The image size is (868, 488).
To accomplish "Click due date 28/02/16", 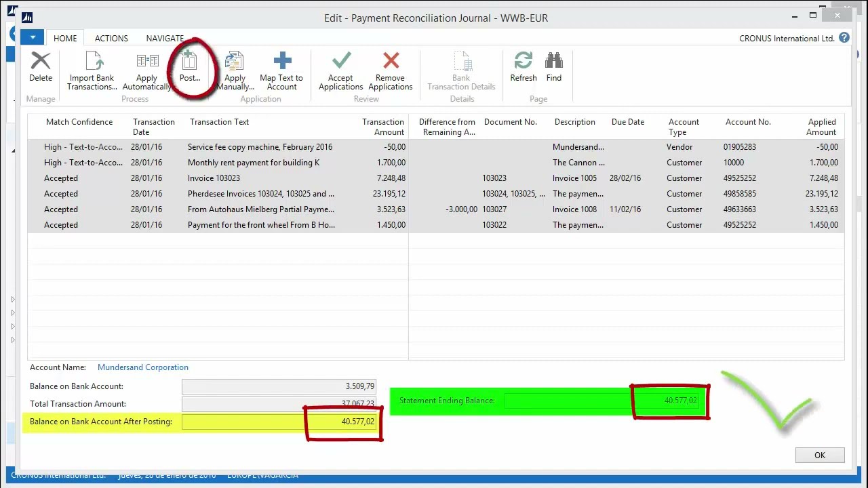I will (625, 178).
